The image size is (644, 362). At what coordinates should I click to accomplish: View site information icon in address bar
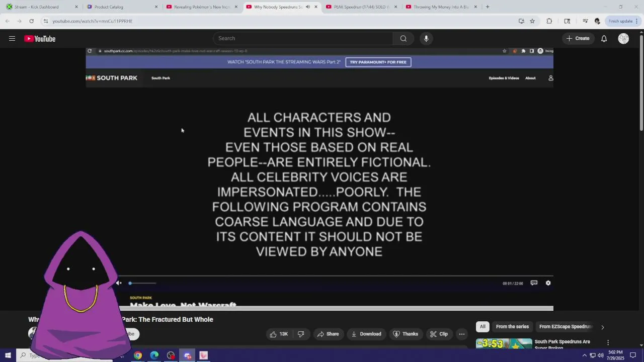tap(46, 21)
